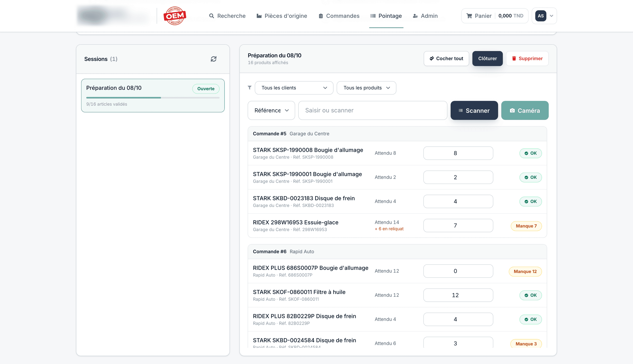Open the AS user avatar
Image resolution: width=633 pixels, height=364 pixels.
click(541, 16)
